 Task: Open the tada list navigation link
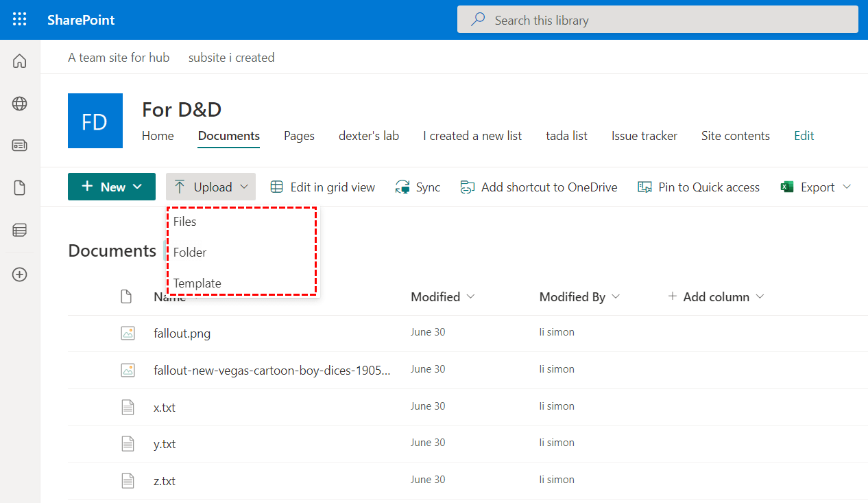click(566, 136)
